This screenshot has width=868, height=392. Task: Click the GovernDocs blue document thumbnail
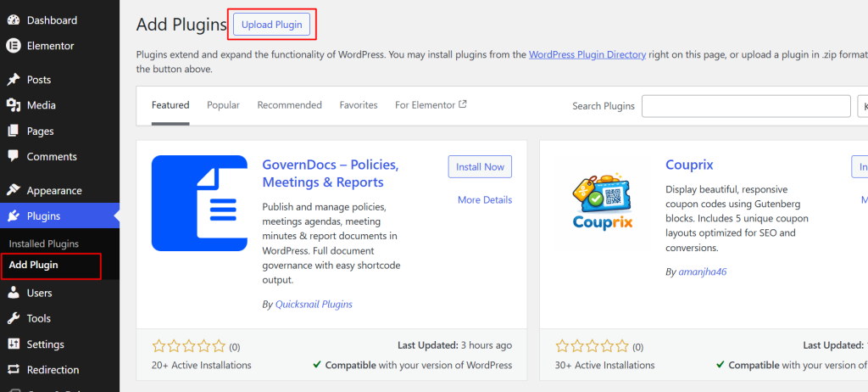pyautogui.click(x=199, y=203)
